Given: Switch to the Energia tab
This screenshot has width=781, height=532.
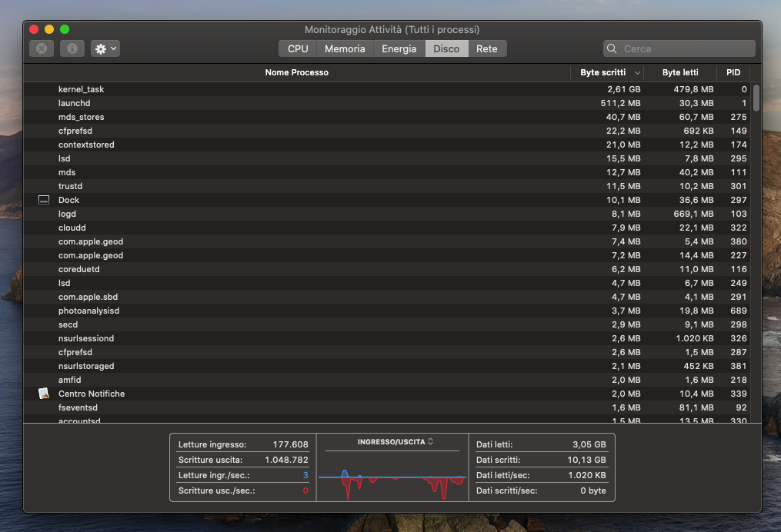Looking at the screenshot, I should pos(399,48).
